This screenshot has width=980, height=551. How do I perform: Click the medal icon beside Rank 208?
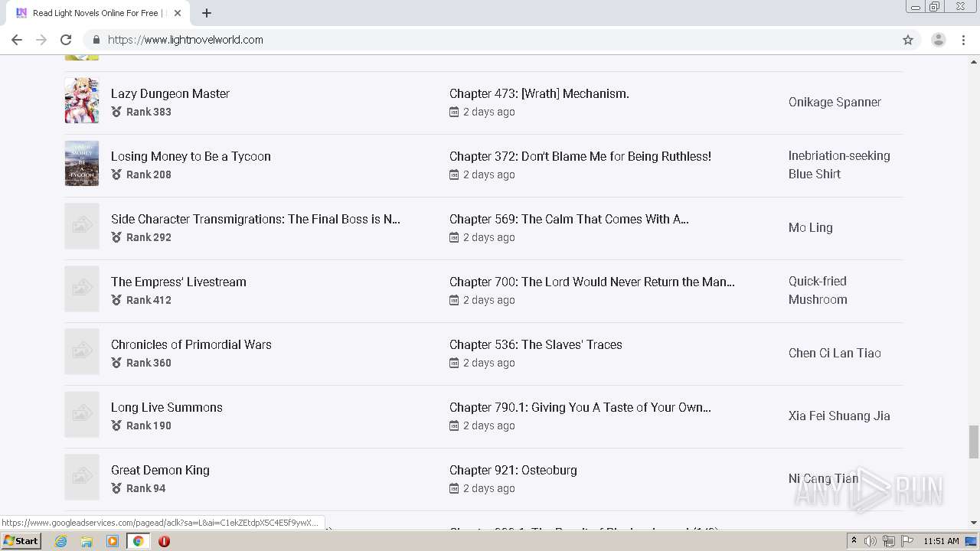[116, 174]
